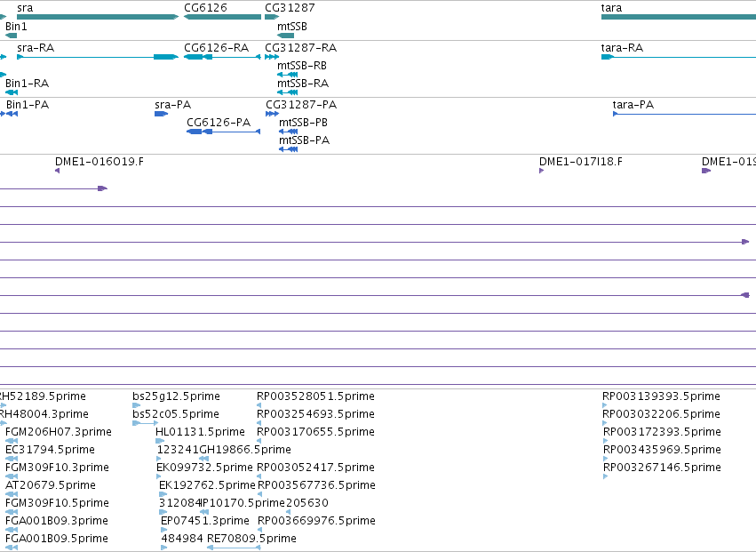Select the RP003669976.5prime EST label
This screenshot has height=552, width=756.
coord(317,521)
